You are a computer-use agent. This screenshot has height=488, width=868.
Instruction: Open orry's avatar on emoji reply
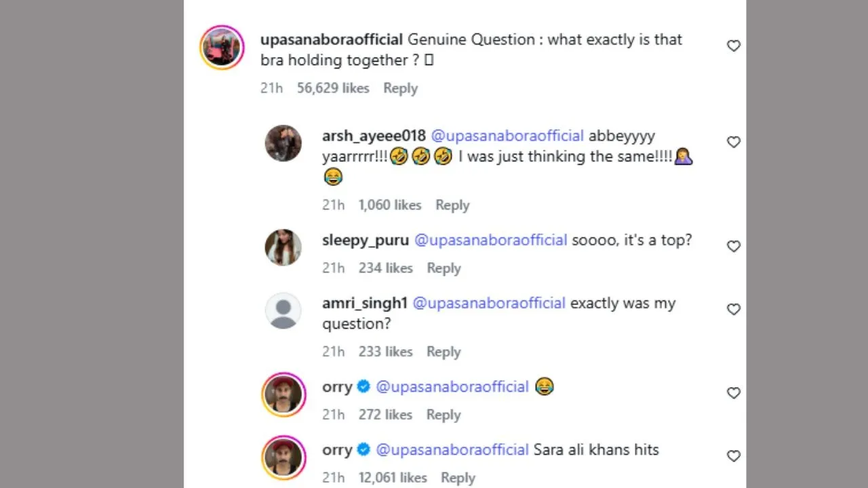point(283,394)
